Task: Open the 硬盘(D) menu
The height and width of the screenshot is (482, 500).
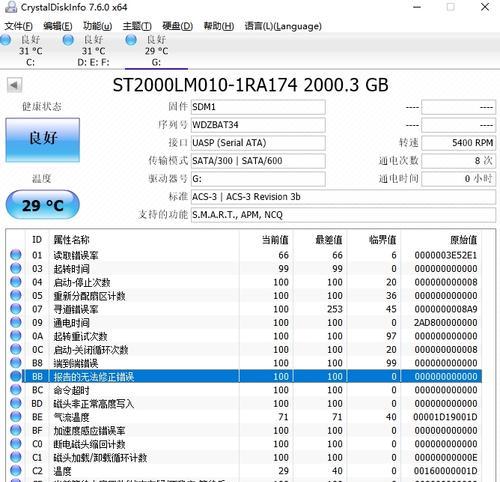Action: [x=177, y=26]
